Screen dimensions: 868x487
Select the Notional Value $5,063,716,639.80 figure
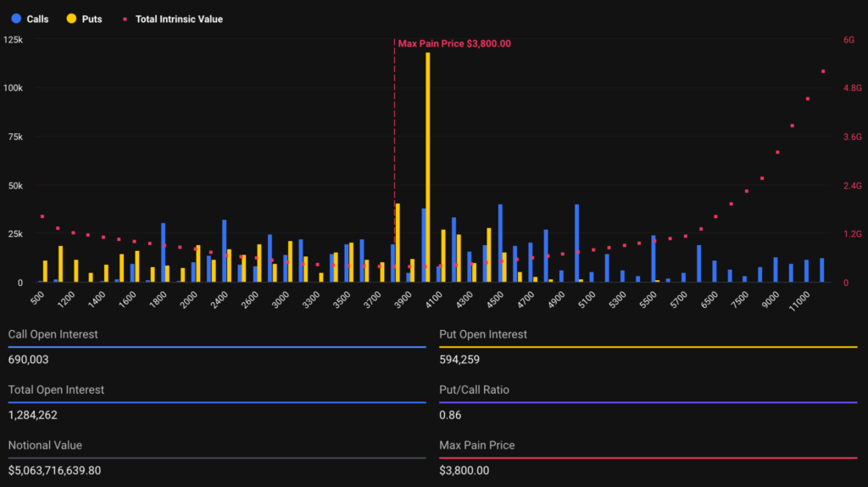[66, 470]
